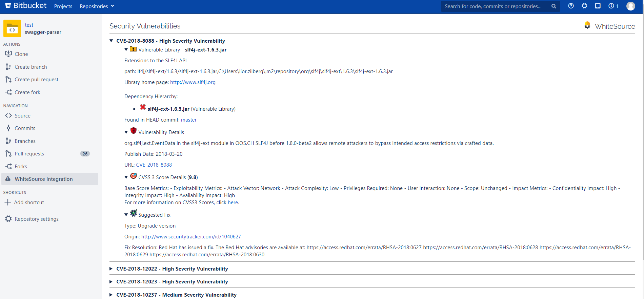Screen dimensions: 644x299
Task: Open the alerts icon showing 1
Action: pyautogui.click(x=613, y=6)
